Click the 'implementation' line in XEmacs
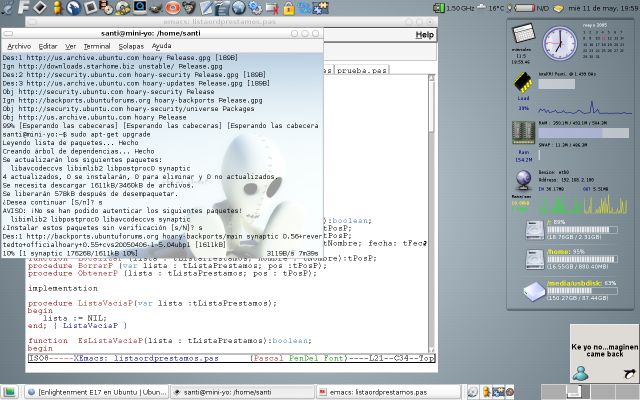This screenshot has width=640, height=400. pyautogui.click(x=63, y=288)
